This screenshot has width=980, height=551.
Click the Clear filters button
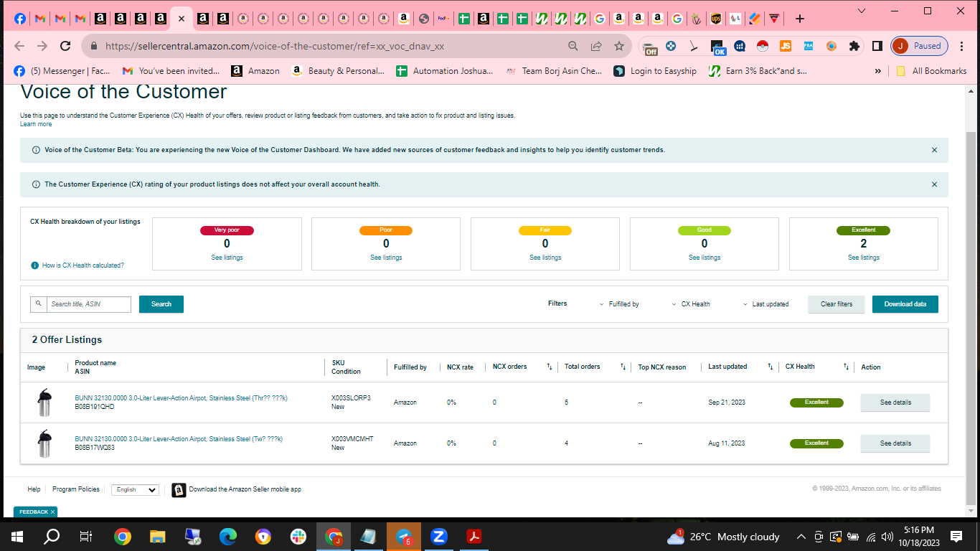pyautogui.click(x=837, y=304)
